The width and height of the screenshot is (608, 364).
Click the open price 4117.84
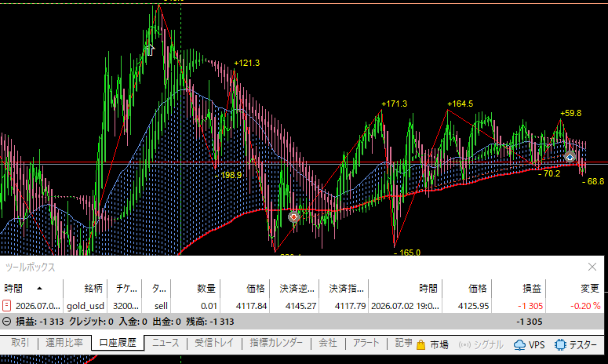251,306
